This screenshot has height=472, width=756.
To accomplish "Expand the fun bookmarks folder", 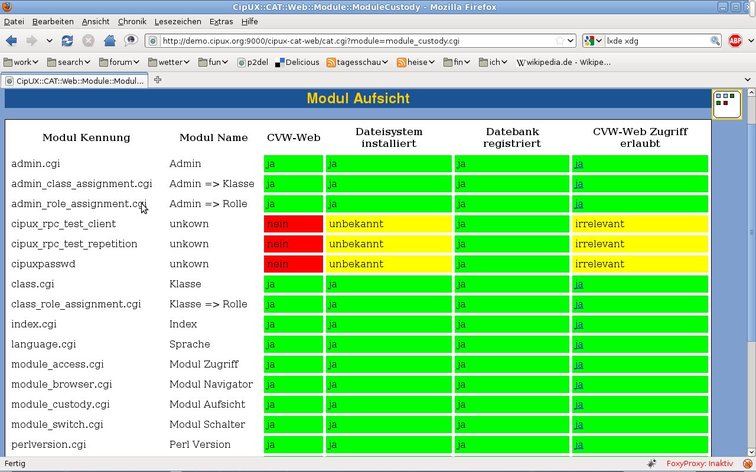I will 213,62.
